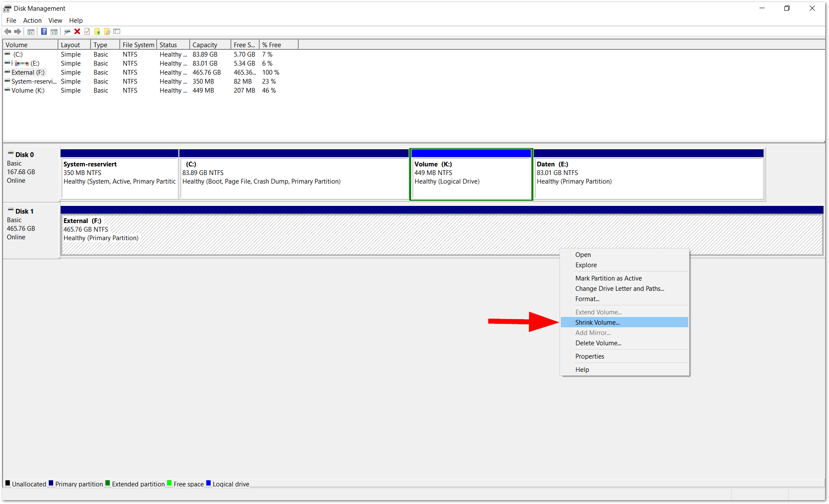Show the action pane using its toolbar icon
The width and height of the screenshot is (829, 504).
point(54,31)
